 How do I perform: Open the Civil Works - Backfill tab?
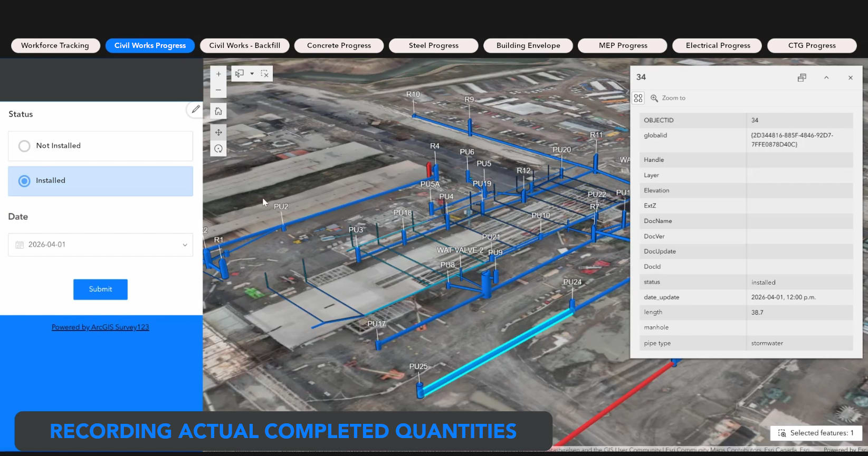[244, 45]
